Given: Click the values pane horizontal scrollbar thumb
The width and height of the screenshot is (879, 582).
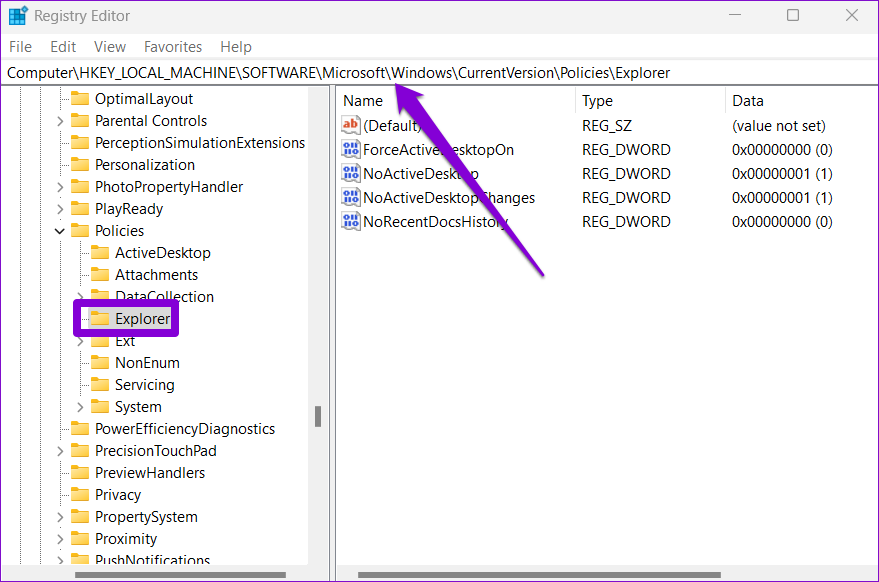Looking at the screenshot, I should click(539, 575).
